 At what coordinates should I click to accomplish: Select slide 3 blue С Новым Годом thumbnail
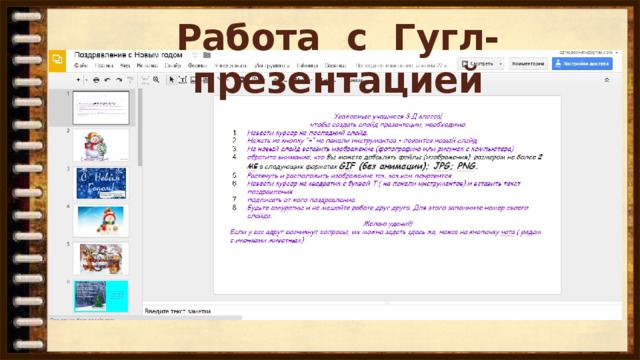coord(101,183)
